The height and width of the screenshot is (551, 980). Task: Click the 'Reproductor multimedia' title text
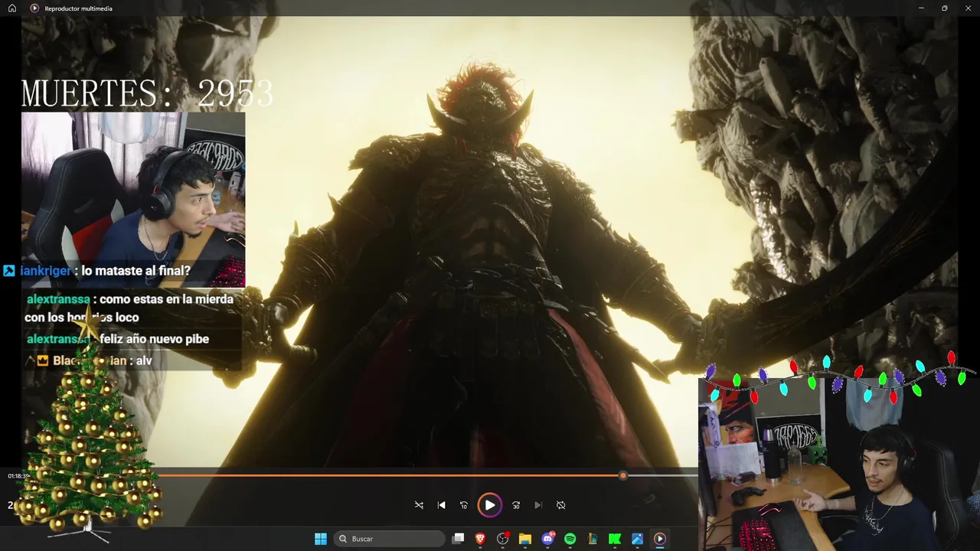tap(78, 8)
